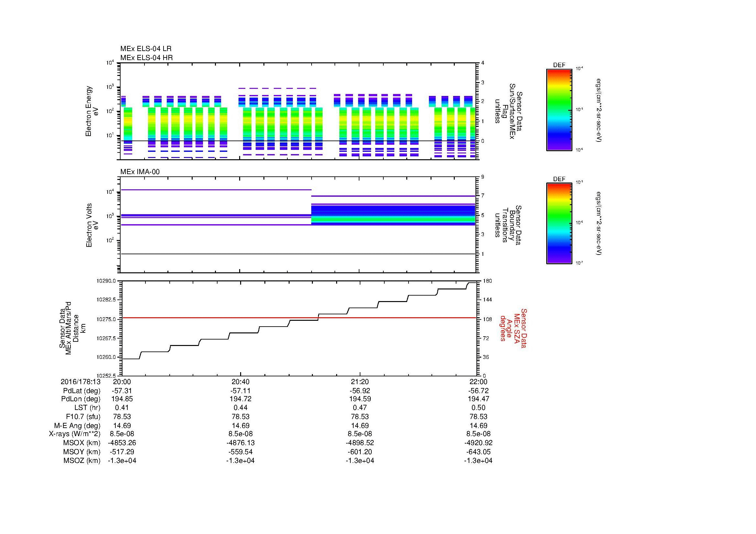
Task: Select MSOX value '-4853.26'
Action: (x=122, y=443)
